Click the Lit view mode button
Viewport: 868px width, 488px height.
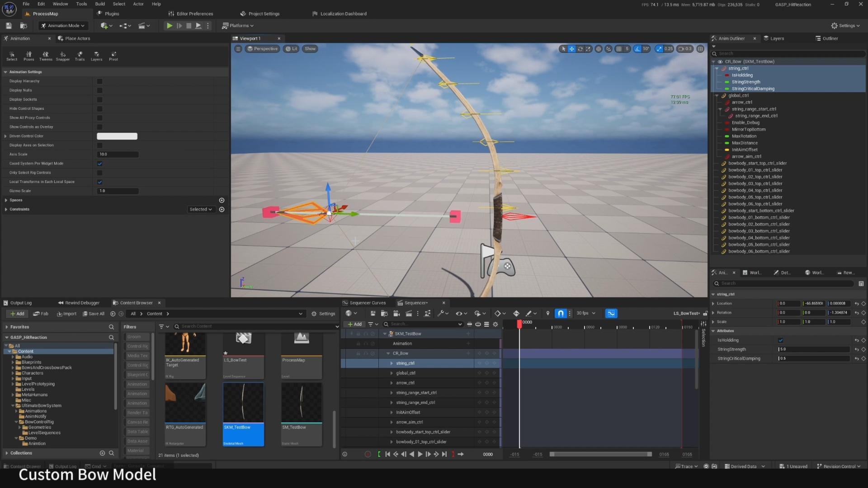pyautogui.click(x=291, y=49)
